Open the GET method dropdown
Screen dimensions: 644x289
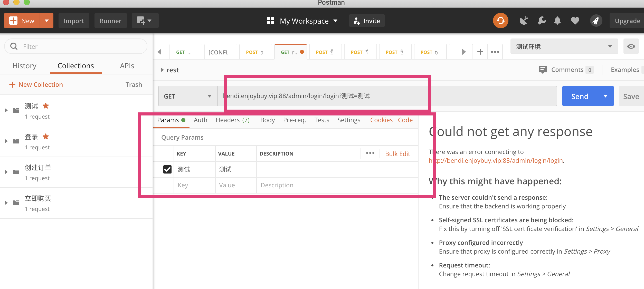coord(188,96)
